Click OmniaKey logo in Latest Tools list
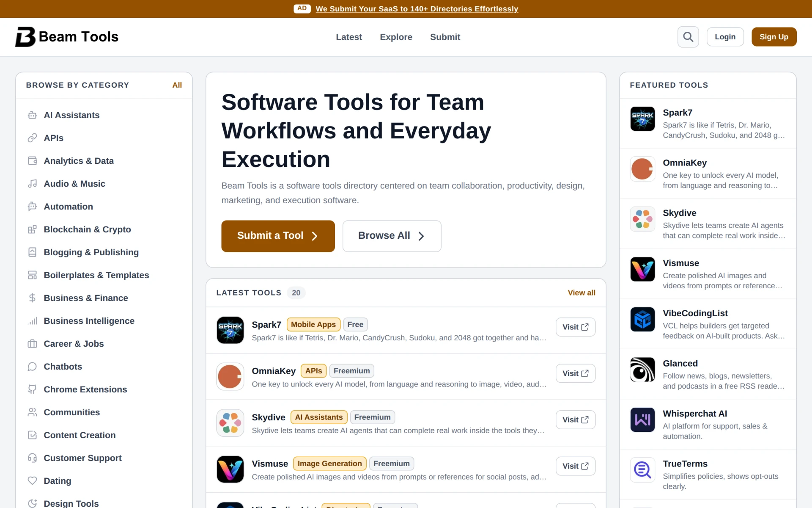 pos(230,376)
